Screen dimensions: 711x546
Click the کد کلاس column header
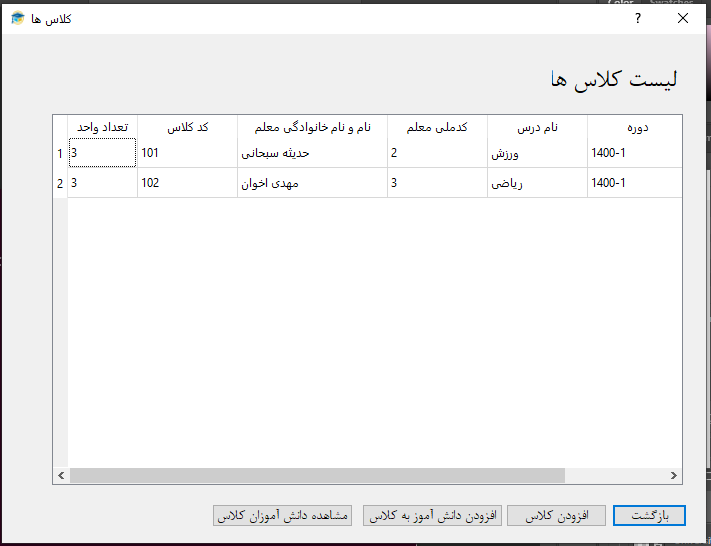click(x=187, y=127)
